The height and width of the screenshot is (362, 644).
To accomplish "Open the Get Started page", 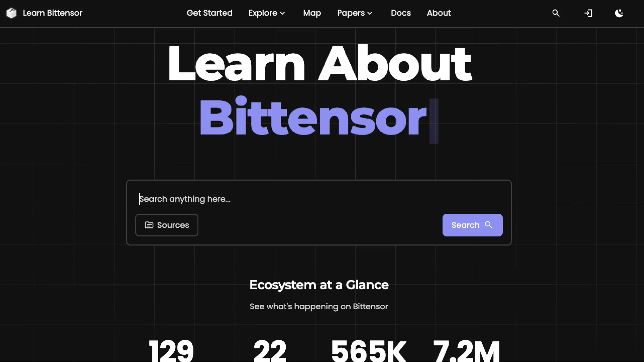I will [210, 13].
